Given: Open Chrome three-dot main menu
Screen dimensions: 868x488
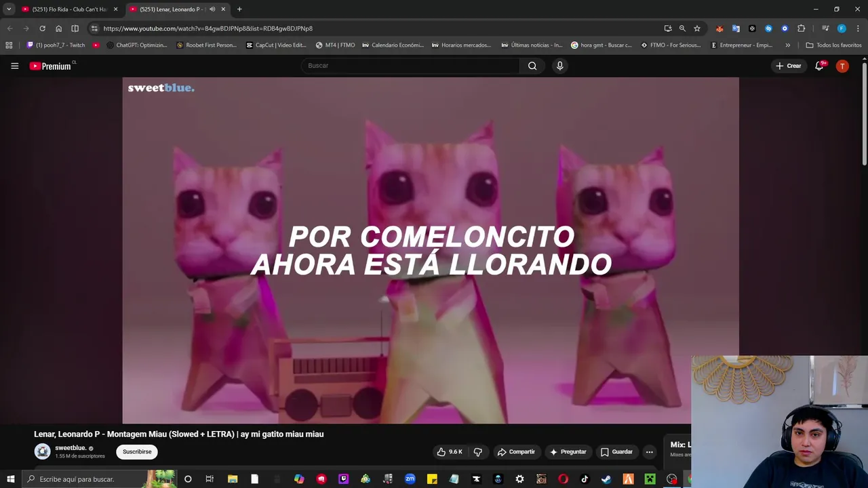Looking at the screenshot, I should point(858,28).
